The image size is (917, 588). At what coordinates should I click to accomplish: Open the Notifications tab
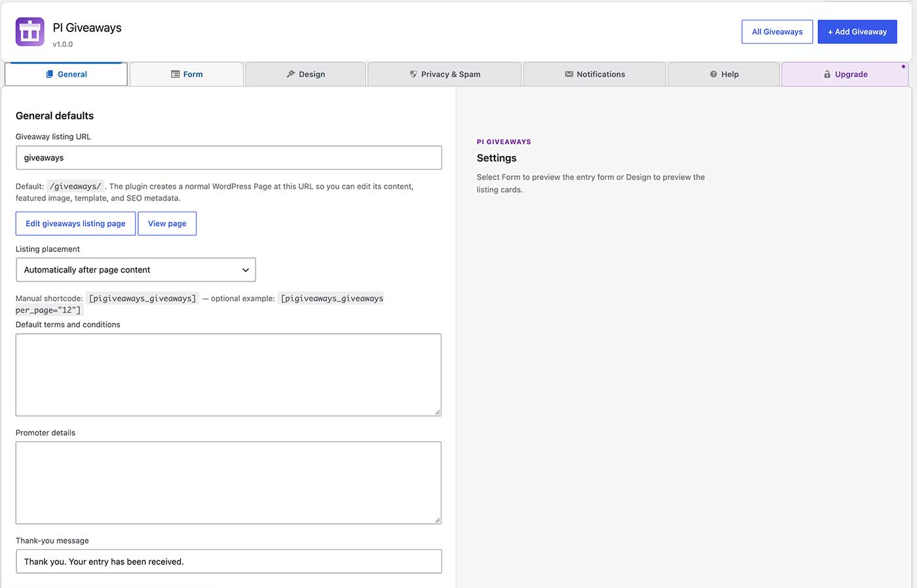coord(595,74)
